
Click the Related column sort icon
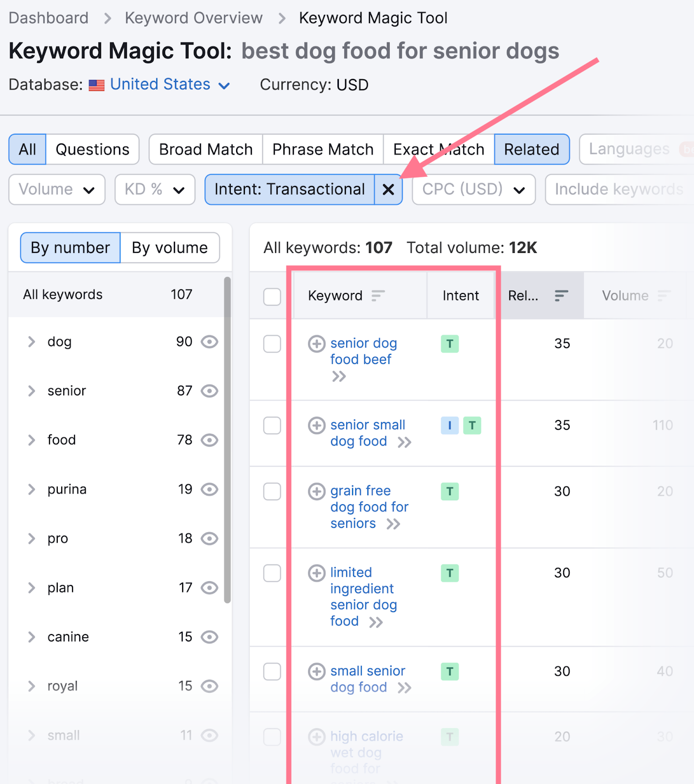click(x=561, y=295)
